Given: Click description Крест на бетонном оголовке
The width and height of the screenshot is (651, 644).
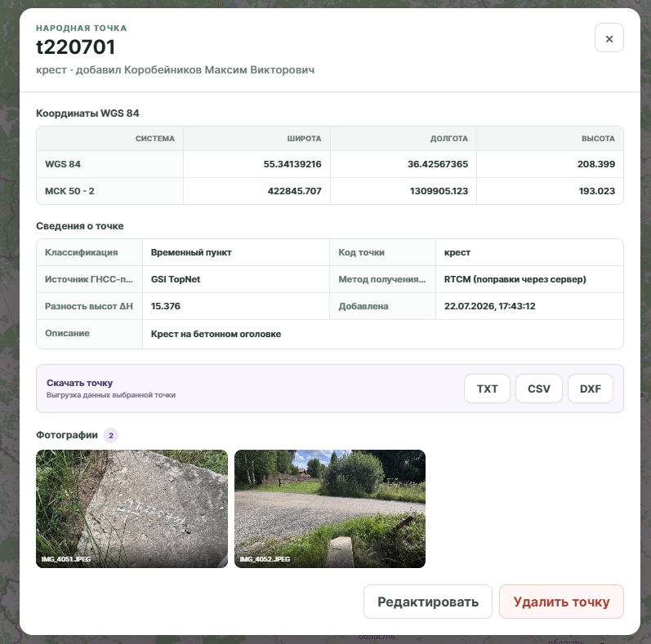Looking at the screenshot, I should tap(216, 334).
